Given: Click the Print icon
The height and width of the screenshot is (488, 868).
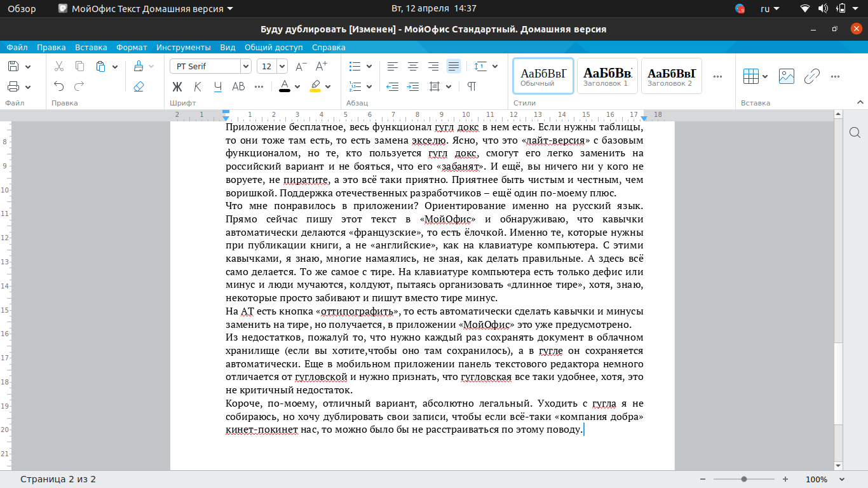Looking at the screenshot, I should (x=13, y=86).
